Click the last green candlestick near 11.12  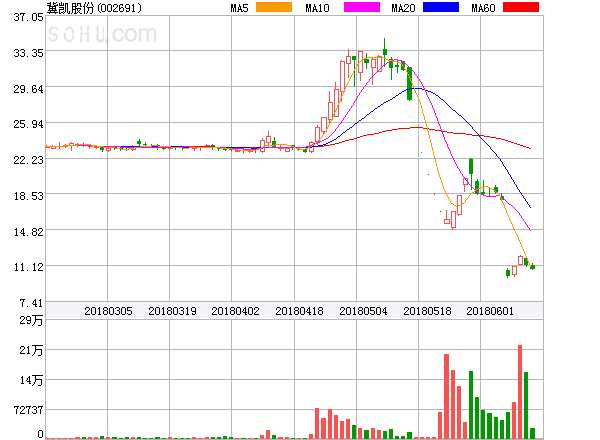click(x=532, y=267)
